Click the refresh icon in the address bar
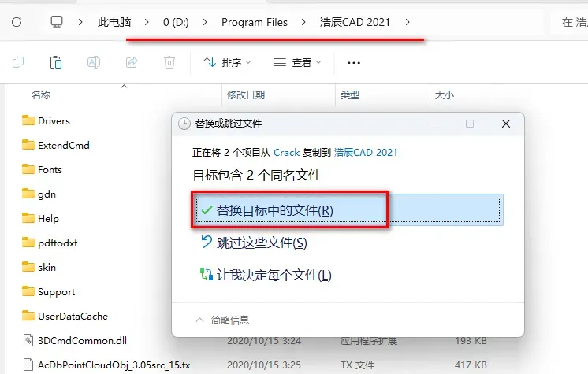The width and height of the screenshot is (588, 374). point(17,22)
